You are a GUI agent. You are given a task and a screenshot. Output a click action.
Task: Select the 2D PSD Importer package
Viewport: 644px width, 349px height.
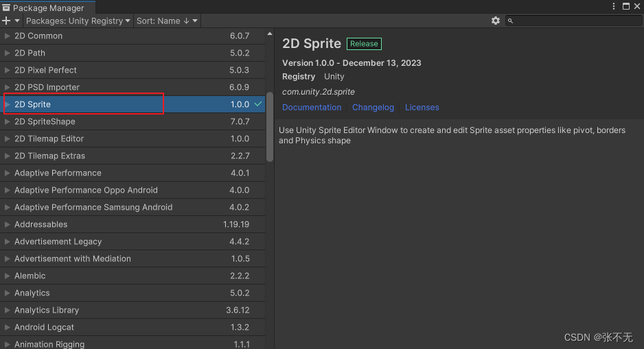click(133, 87)
